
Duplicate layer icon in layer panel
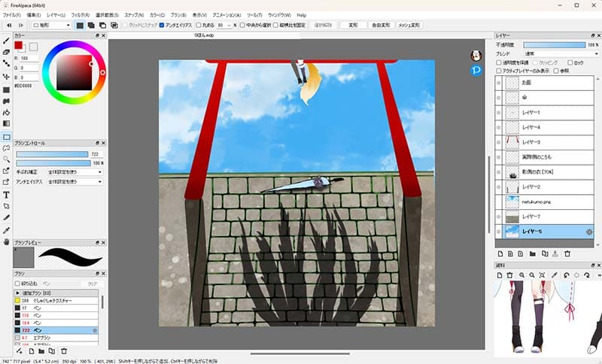(x=545, y=253)
